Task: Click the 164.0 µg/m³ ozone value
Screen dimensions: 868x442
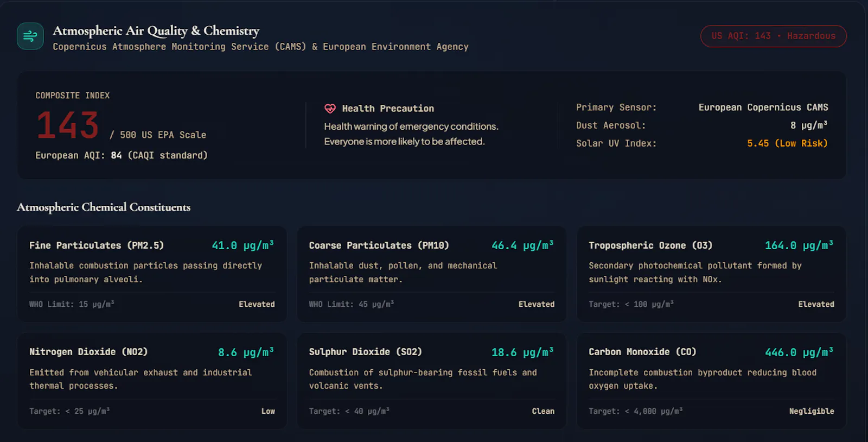Action: 799,245
